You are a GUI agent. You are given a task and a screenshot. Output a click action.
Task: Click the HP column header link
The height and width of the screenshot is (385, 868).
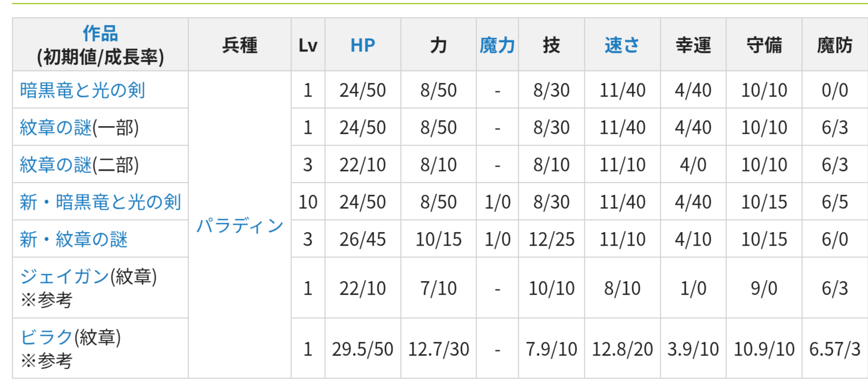(362, 45)
